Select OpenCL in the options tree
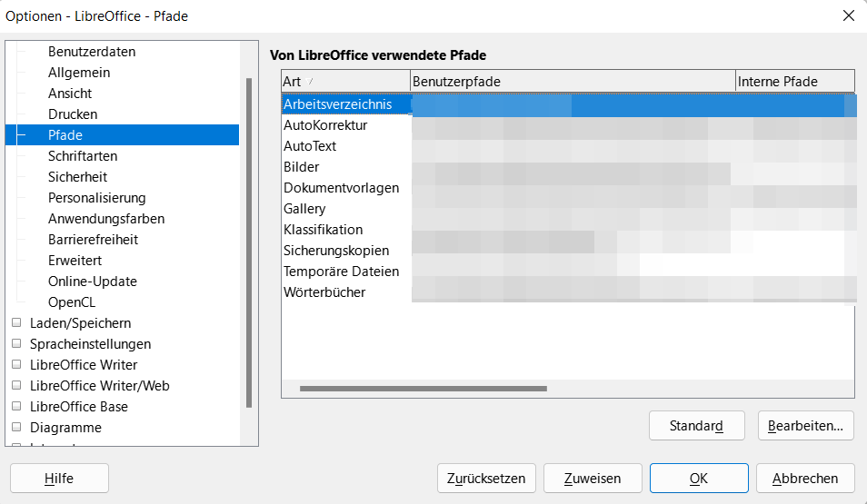 (x=71, y=302)
